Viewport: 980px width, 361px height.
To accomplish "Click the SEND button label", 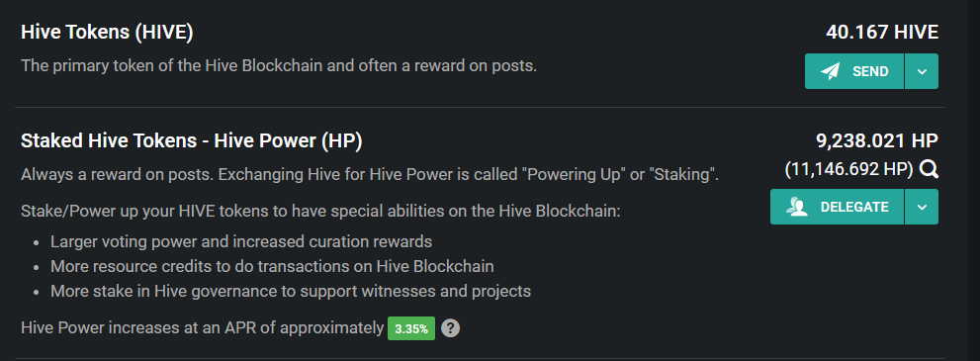I will coord(870,72).
